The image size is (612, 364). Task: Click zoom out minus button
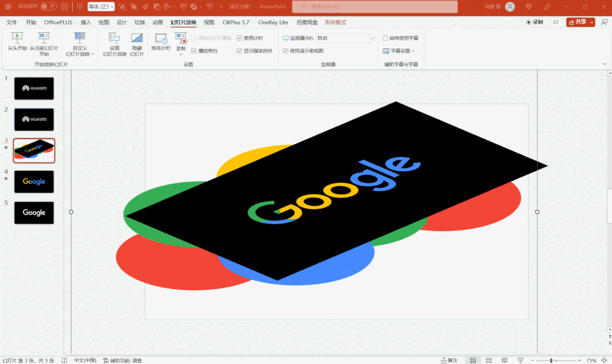tap(533, 360)
